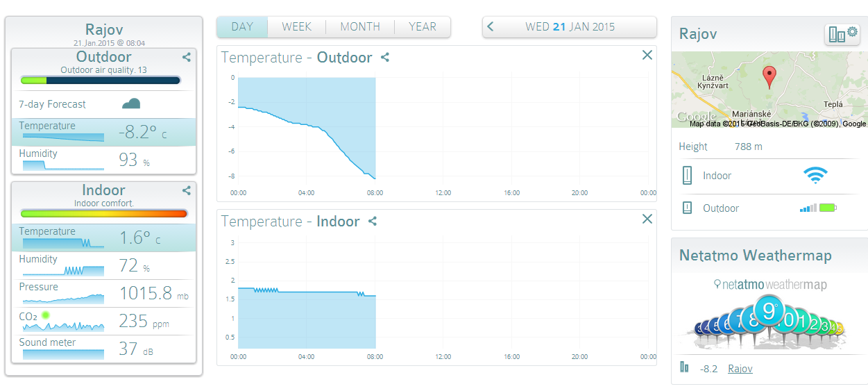Screen dimensions: 868x391
Task: Switch to the MONTH view tab
Action: coord(360,27)
